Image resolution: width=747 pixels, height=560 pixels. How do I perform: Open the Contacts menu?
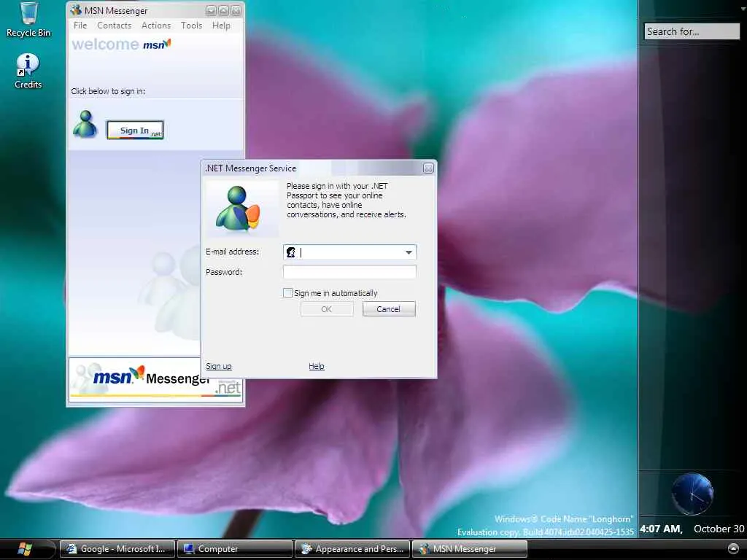[115, 26]
